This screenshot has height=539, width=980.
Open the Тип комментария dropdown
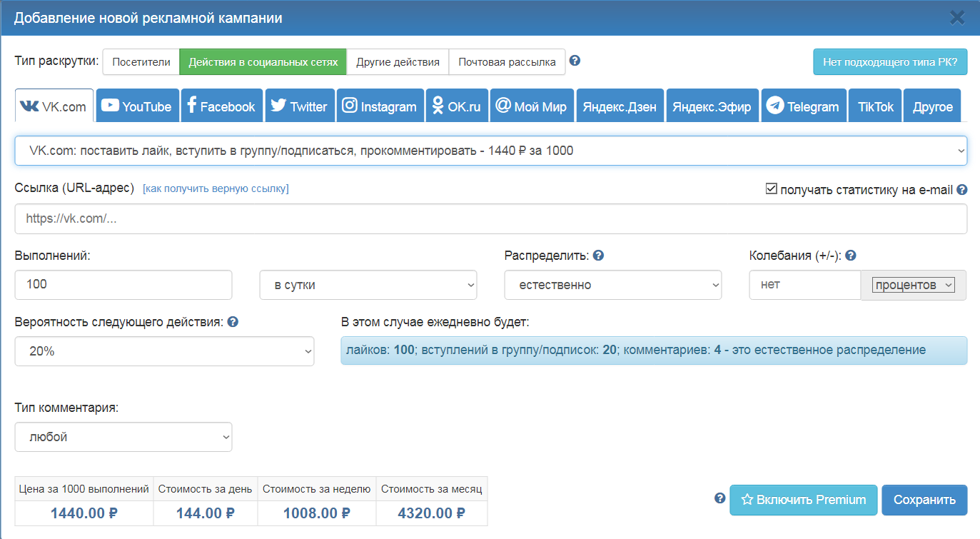123,437
